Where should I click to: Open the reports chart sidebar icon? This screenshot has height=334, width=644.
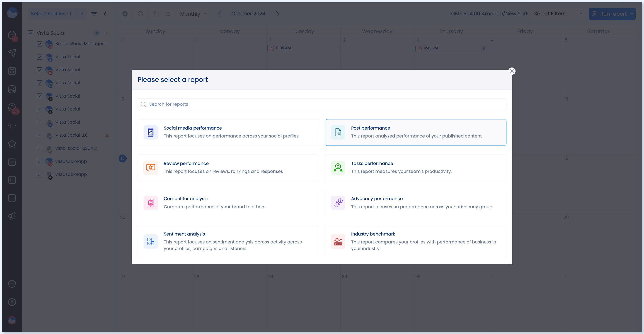click(12, 180)
